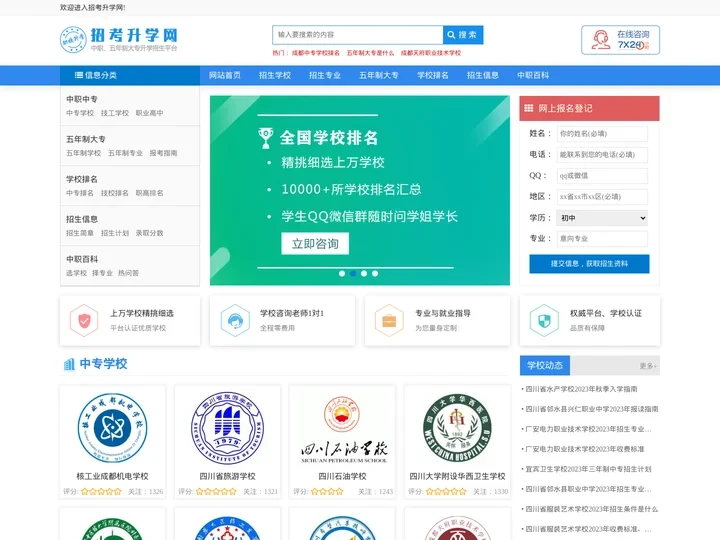Open sidebar link 报考指南
Screen dimensions: 720x540
click(x=163, y=153)
